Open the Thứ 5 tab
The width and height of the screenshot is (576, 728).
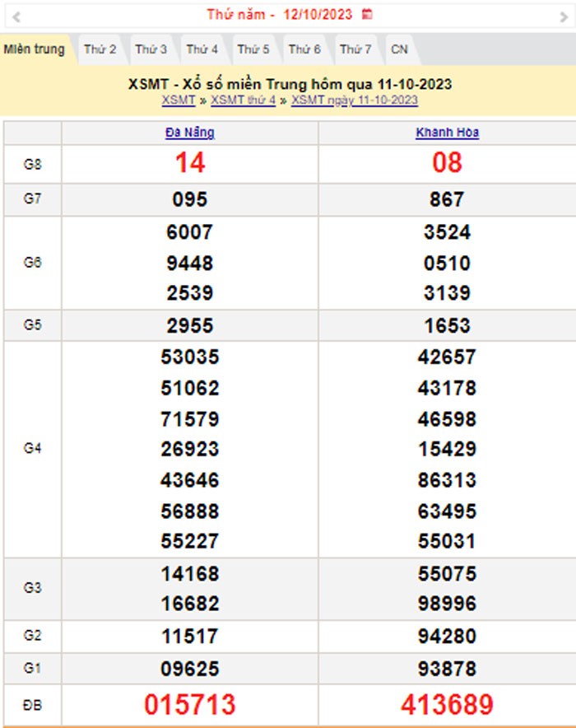coord(253,49)
